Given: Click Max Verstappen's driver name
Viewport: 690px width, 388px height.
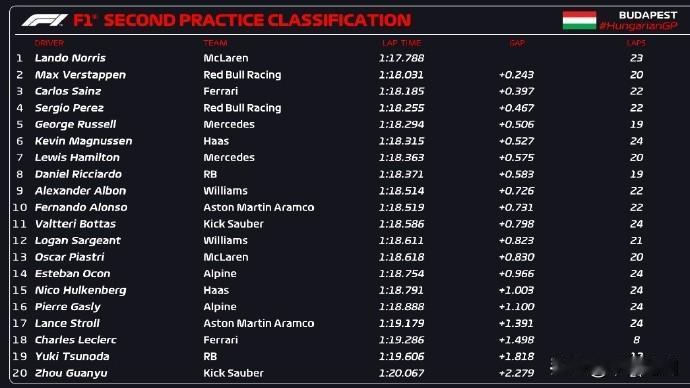Looking at the screenshot, I should tap(81, 75).
